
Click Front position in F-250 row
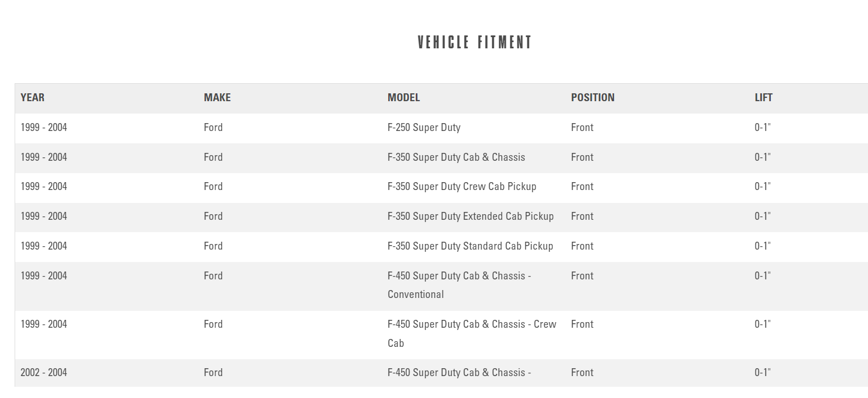[x=581, y=127]
